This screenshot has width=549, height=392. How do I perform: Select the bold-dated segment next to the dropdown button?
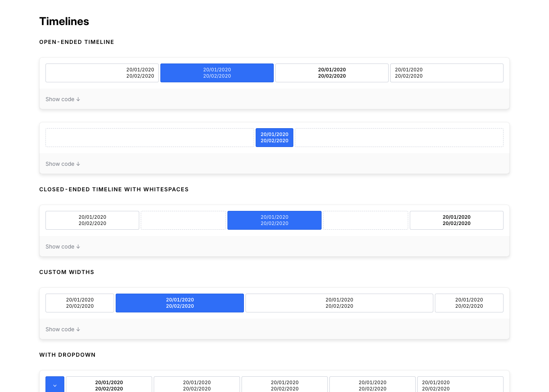(x=109, y=385)
